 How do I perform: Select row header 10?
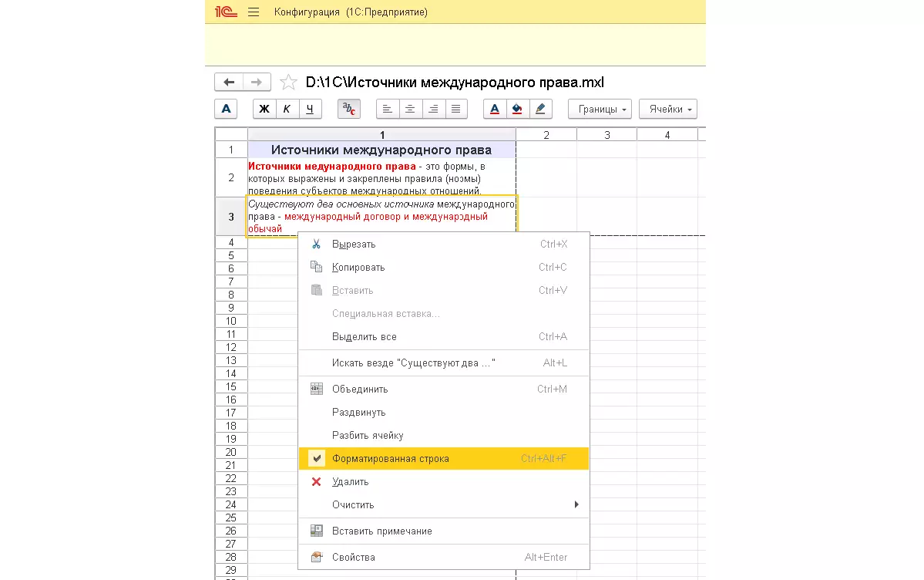click(x=231, y=321)
